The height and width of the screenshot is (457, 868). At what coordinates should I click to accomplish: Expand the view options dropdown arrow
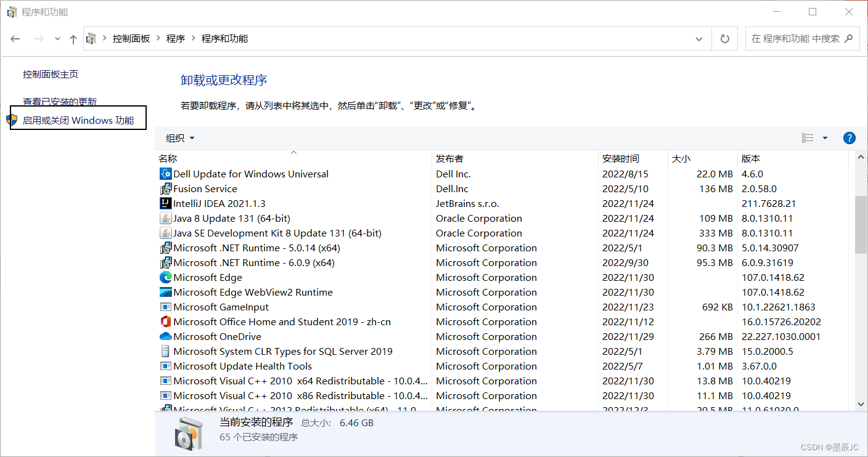[825, 138]
